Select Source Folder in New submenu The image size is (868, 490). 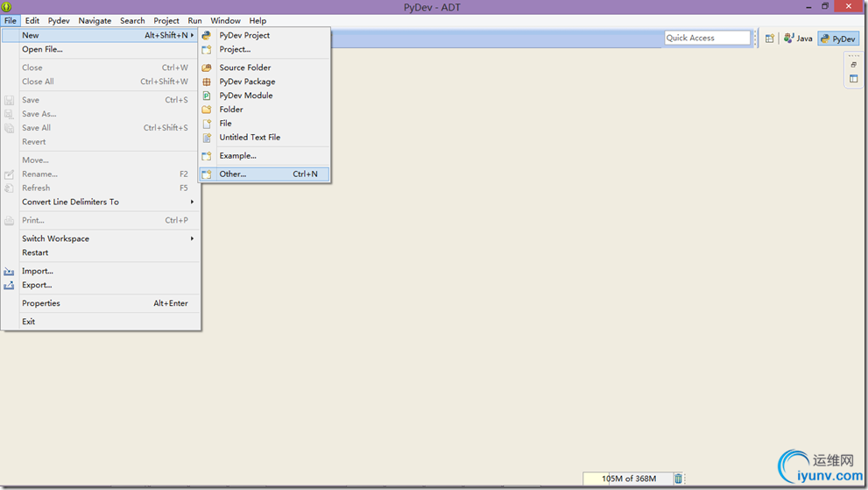click(x=265, y=67)
